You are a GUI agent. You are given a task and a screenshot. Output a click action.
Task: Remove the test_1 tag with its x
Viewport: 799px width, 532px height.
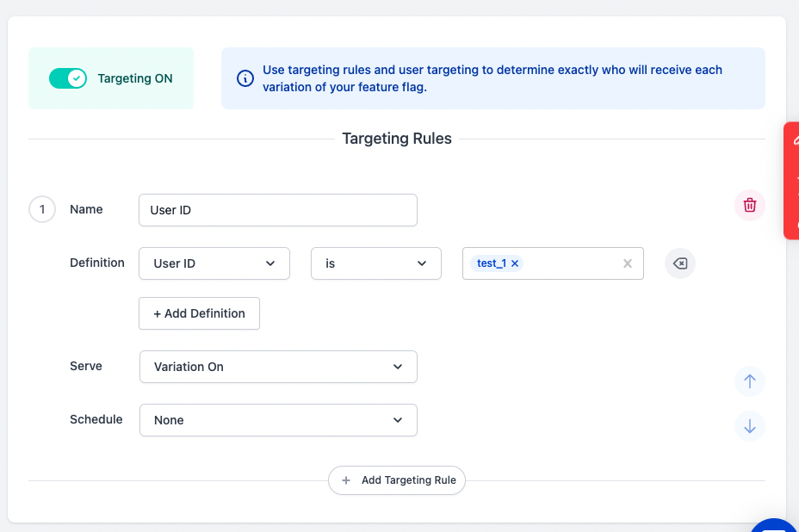coord(515,263)
